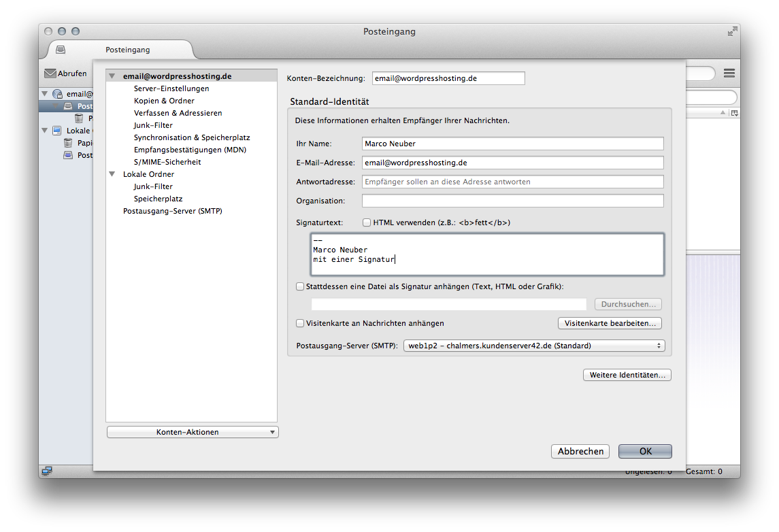Open the column picker icon in message list

[734, 113]
